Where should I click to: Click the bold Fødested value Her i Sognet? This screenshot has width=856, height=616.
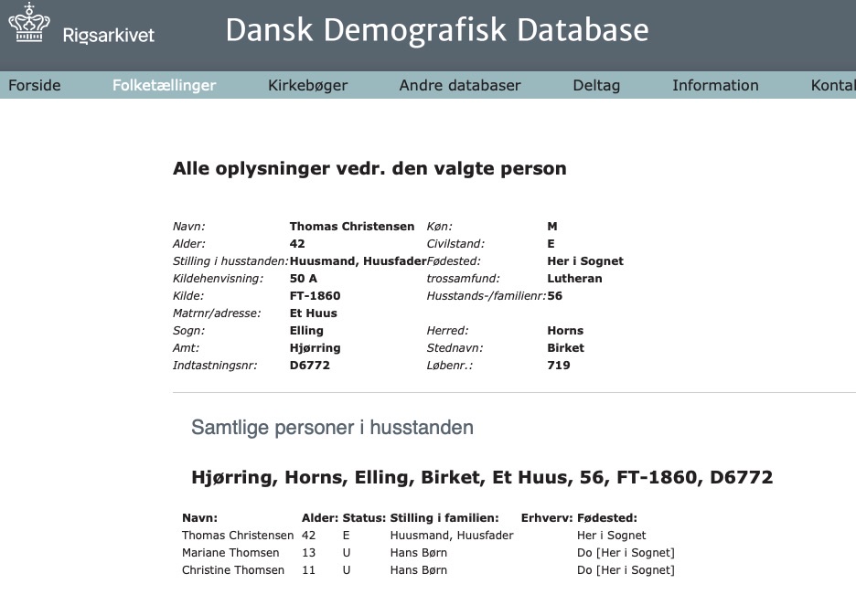coord(585,261)
